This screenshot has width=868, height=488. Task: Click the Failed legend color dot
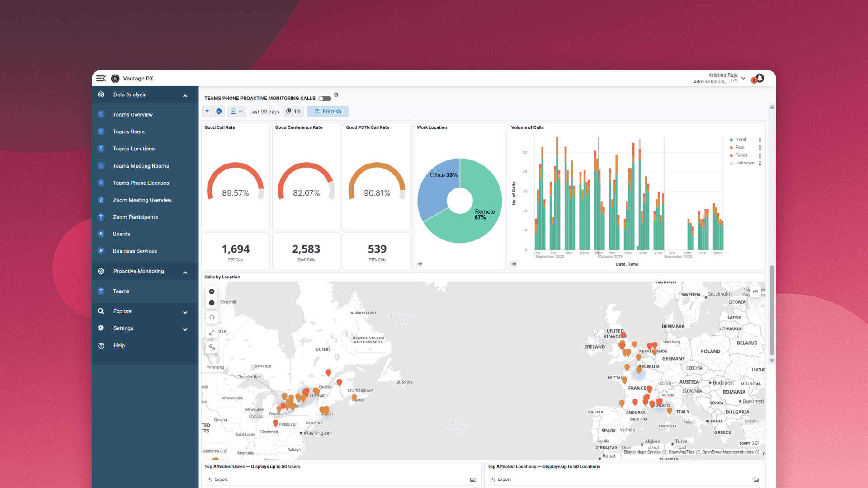731,155
